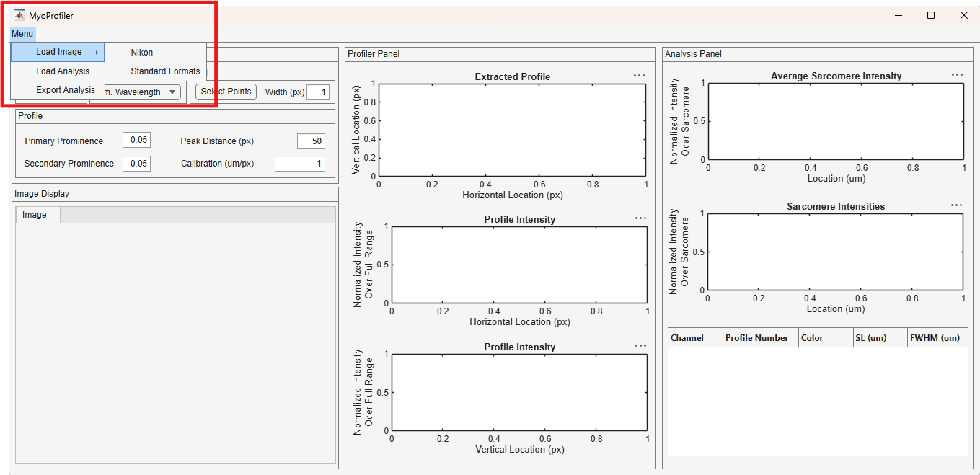Click the Primary Prominence value field

[x=136, y=140]
